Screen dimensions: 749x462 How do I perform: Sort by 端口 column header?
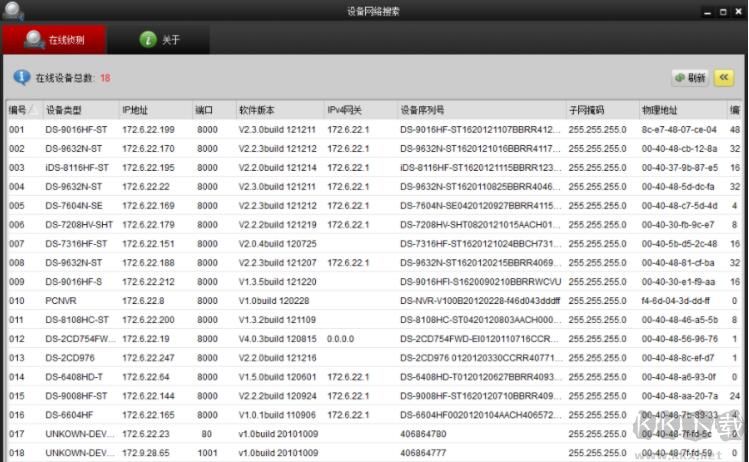tap(214, 110)
